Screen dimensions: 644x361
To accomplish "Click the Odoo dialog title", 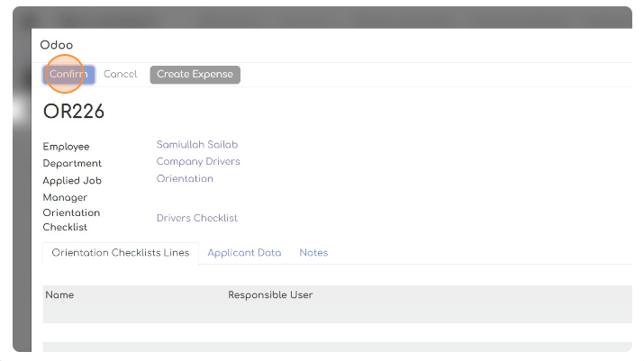I will (x=56, y=45).
